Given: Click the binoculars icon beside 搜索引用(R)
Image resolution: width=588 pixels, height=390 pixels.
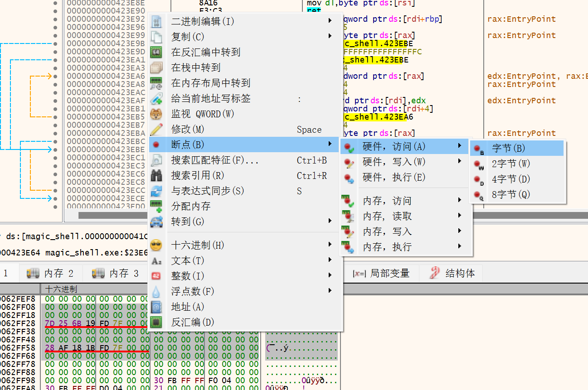Looking at the screenshot, I should pos(156,175).
